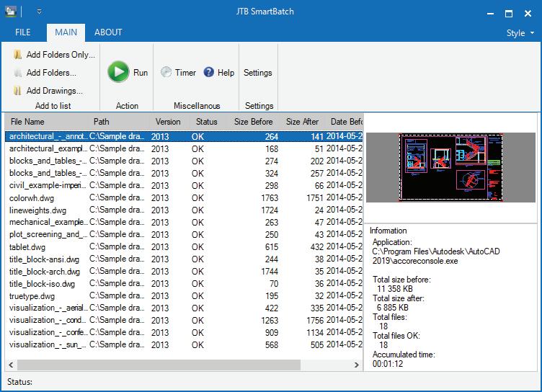Select the colorwh.dwg row

[184, 198]
